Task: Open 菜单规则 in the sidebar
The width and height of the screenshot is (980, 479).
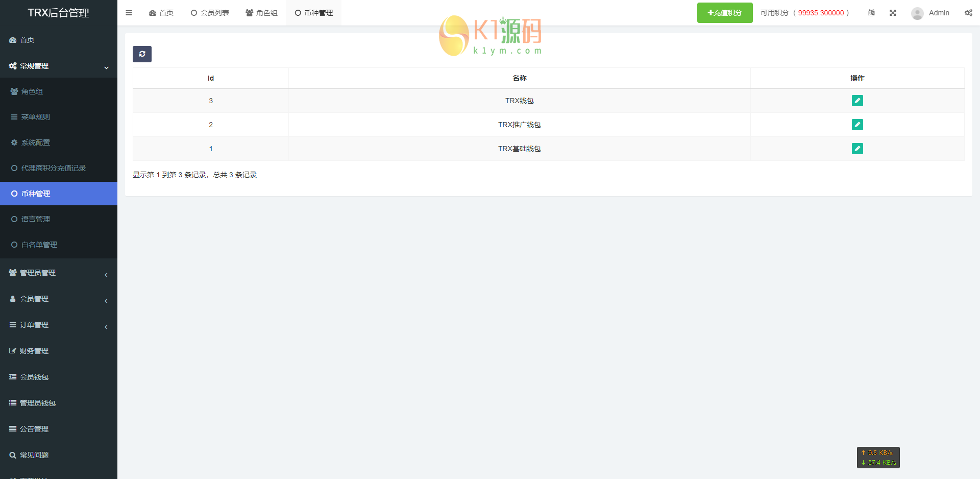Action: (x=59, y=117)
